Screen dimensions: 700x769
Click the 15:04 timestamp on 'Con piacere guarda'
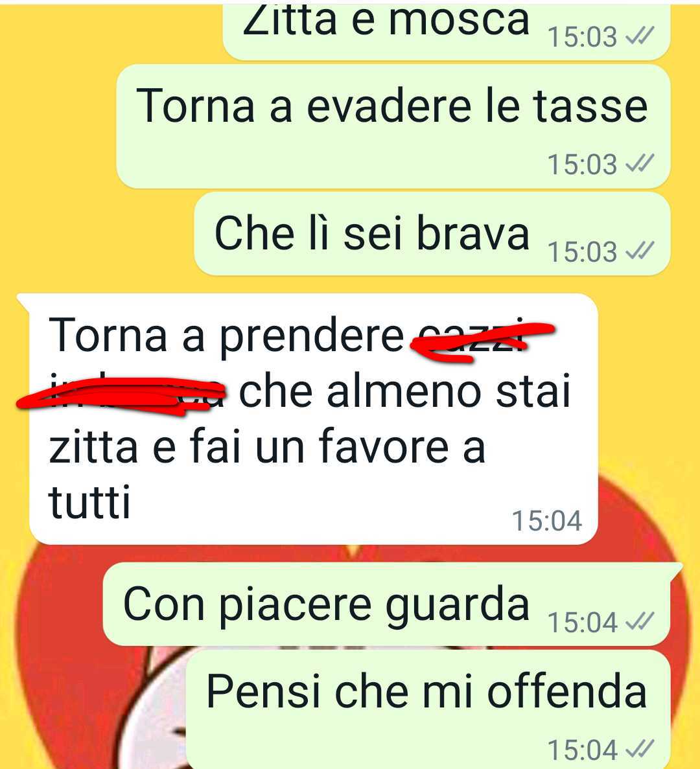coord(582,623)
